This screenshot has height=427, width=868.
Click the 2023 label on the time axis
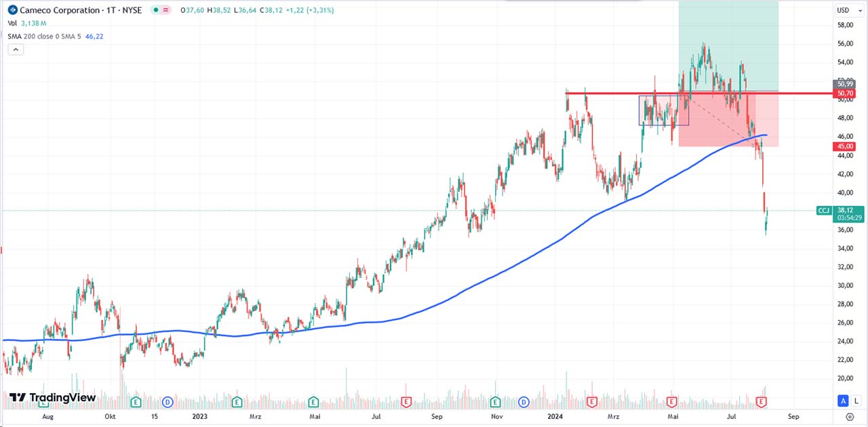[200, 416]
